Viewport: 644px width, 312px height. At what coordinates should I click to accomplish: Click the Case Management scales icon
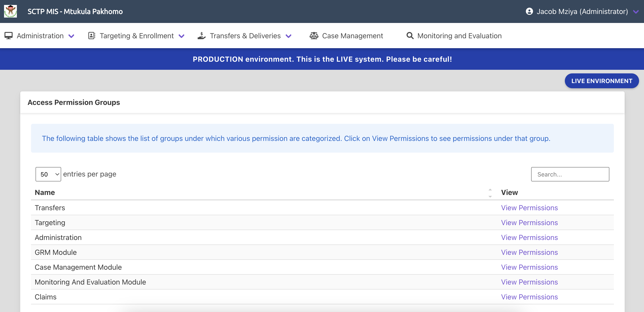[314, 35]
